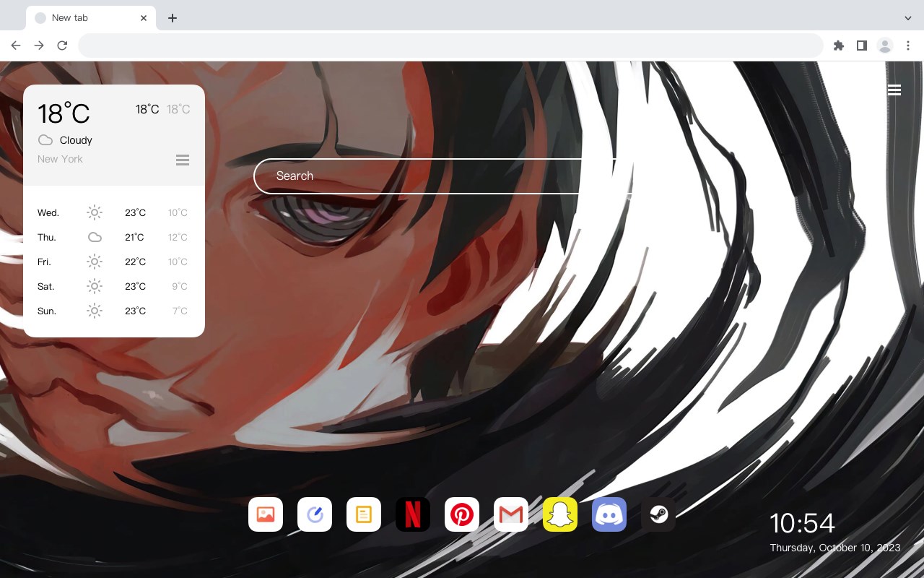Click the Thu. forecast day label
The height and width of the screenshot is (578, 924).
(x=47, y=237)
